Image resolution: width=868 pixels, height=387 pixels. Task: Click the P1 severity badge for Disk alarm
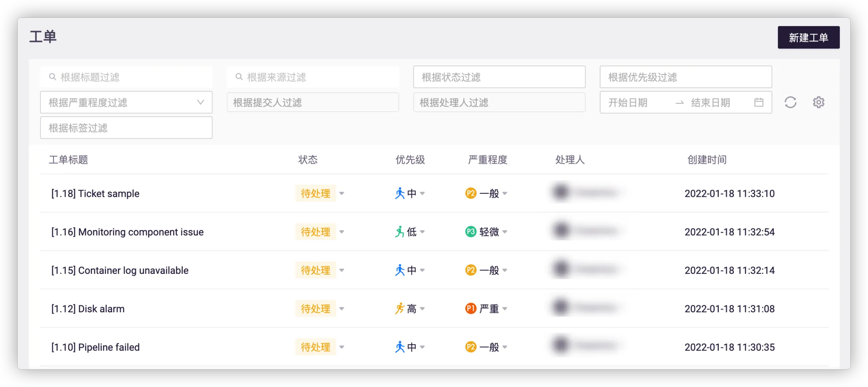(x=471, y=309)
